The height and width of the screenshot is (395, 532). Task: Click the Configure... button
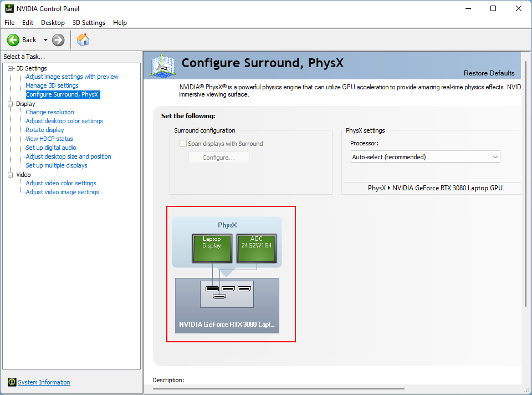point(219,158)
